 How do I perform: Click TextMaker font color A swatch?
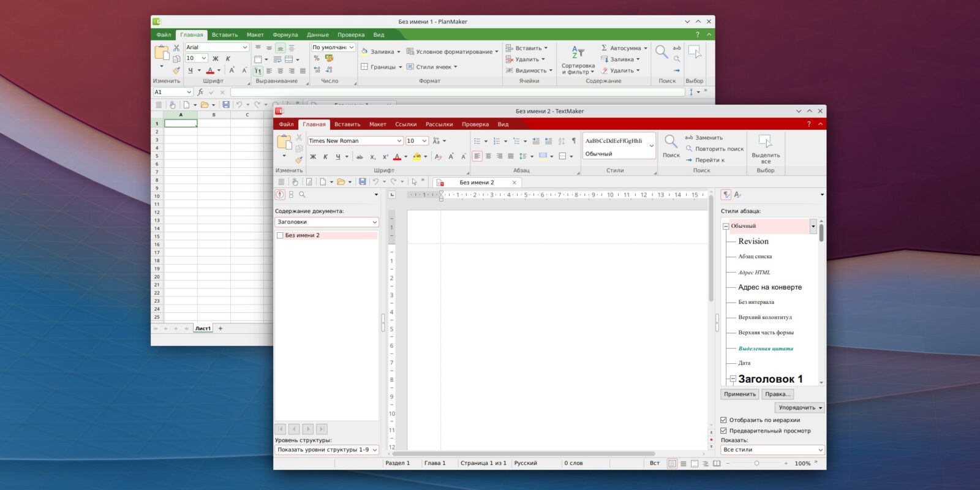point(397,157)
